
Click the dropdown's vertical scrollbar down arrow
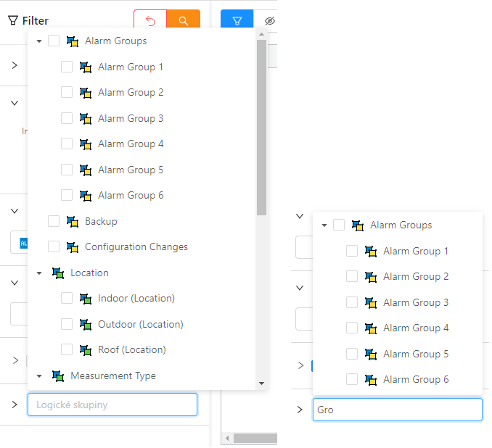261,383
